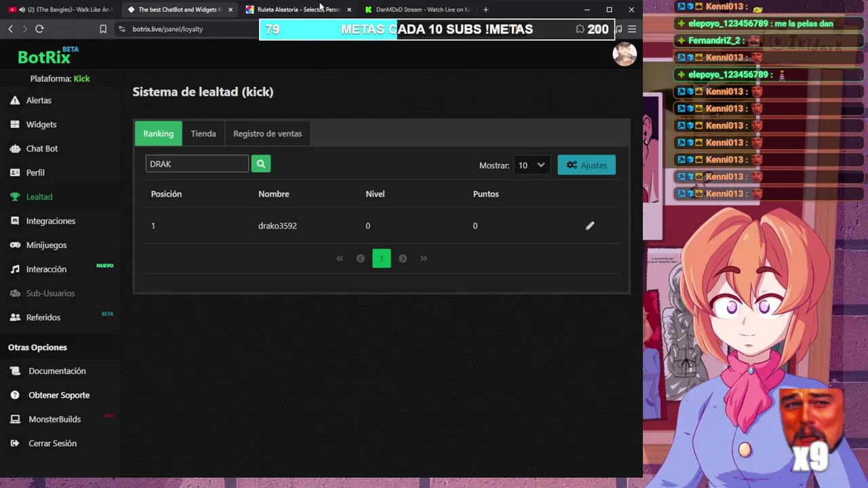
Task: Click the Nivel column header
Action: pos(375,194)
